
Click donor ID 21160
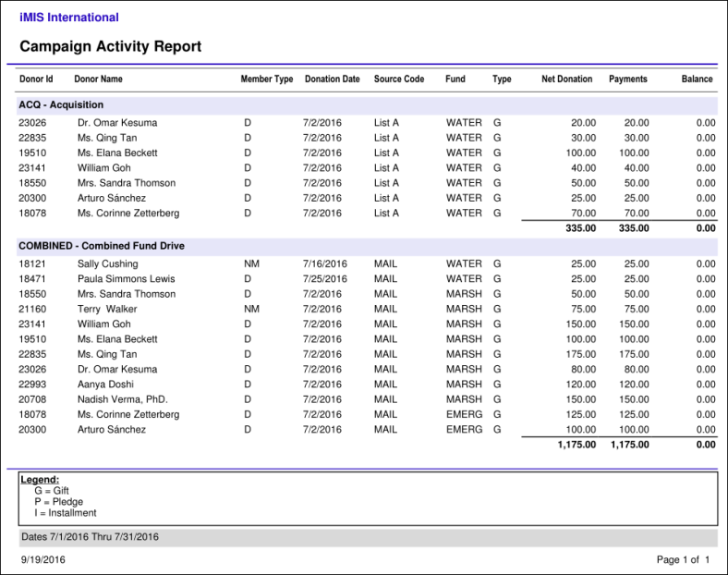(32, 310)
